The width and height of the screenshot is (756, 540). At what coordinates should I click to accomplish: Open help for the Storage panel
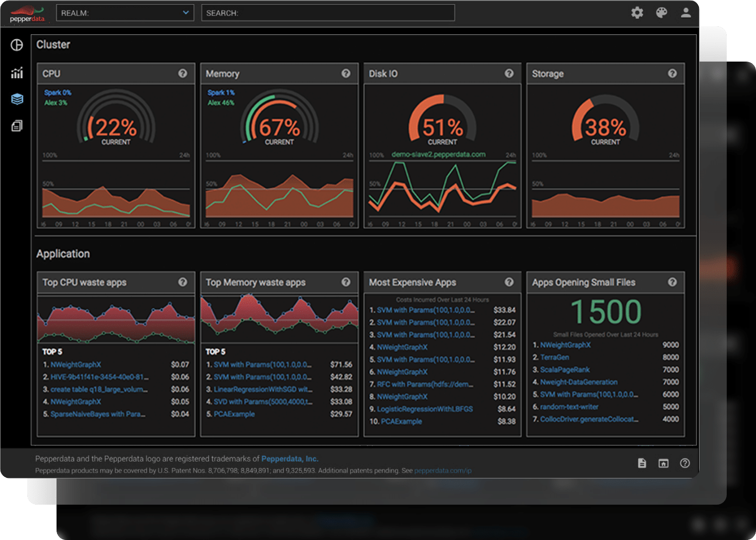click(672, 73)
